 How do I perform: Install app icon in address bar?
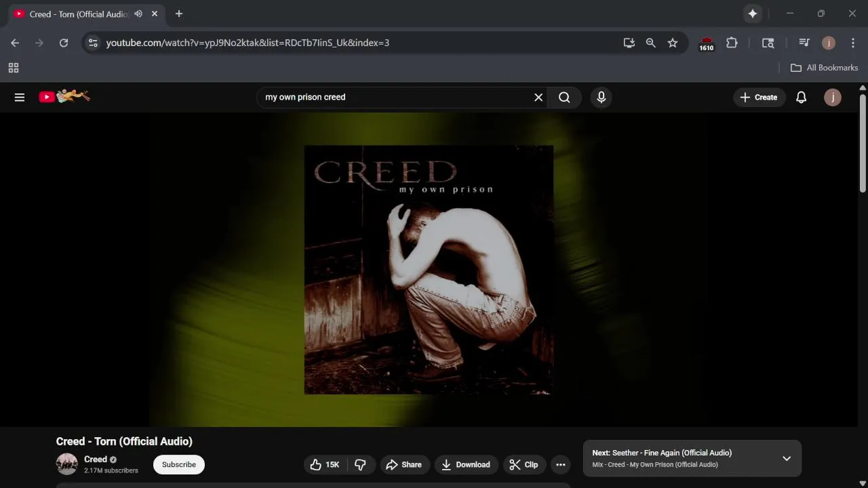[629, 43]
